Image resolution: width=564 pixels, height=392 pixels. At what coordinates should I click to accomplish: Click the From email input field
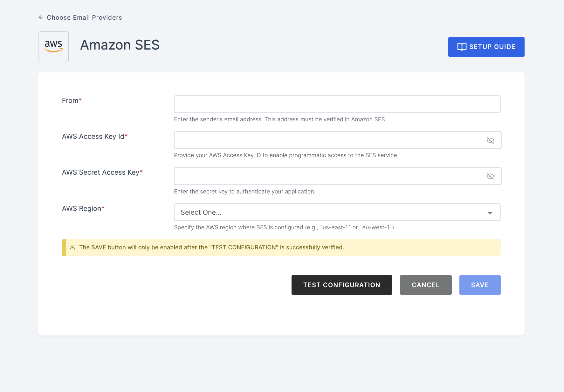pos(337,104)
